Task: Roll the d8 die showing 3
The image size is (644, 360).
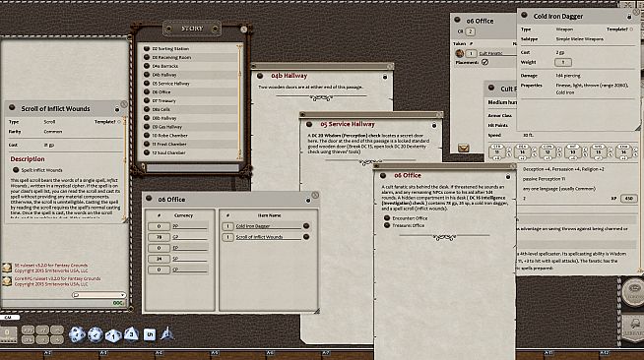Action: 131,333
